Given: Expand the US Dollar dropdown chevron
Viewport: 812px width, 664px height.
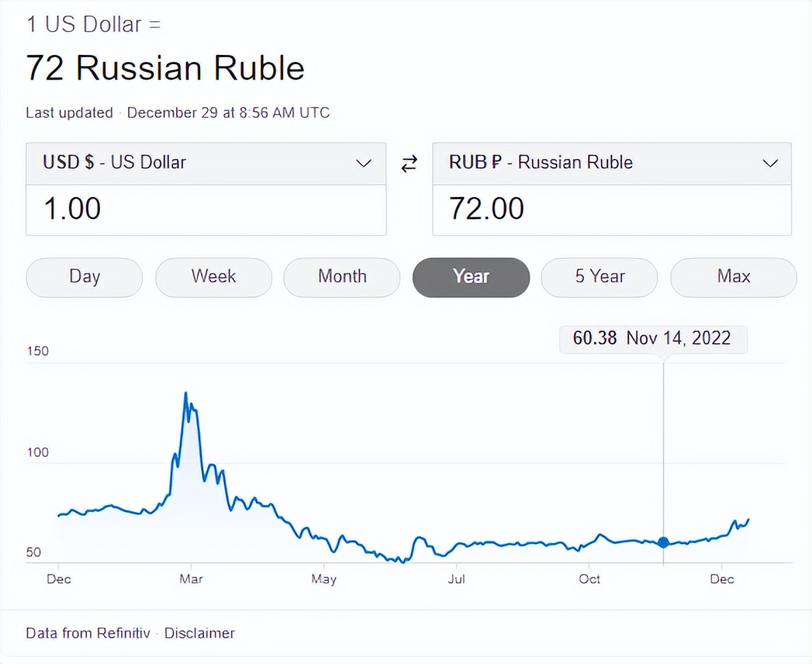Looking at the screenshot, I should (x=363, y=164).
